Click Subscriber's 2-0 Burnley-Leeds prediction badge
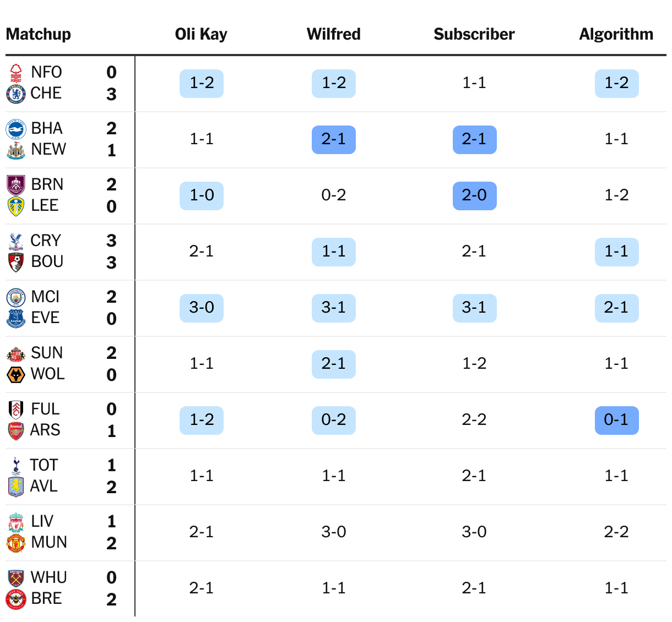Image resolution: width=672 pixels, height=622 pixels. [x=475, y=196]
